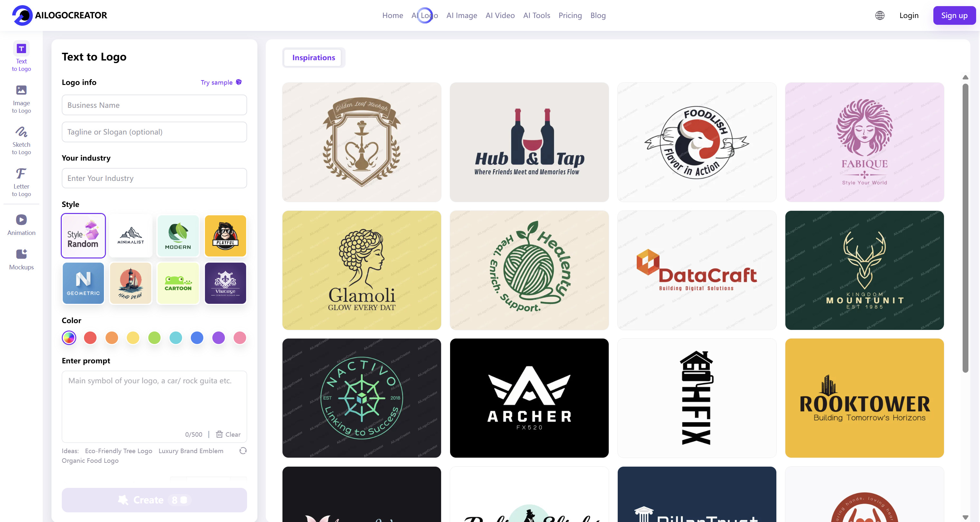Click the globe language selector icon
The height and width of the screenshot is (522, 980).
coord(880,15)
